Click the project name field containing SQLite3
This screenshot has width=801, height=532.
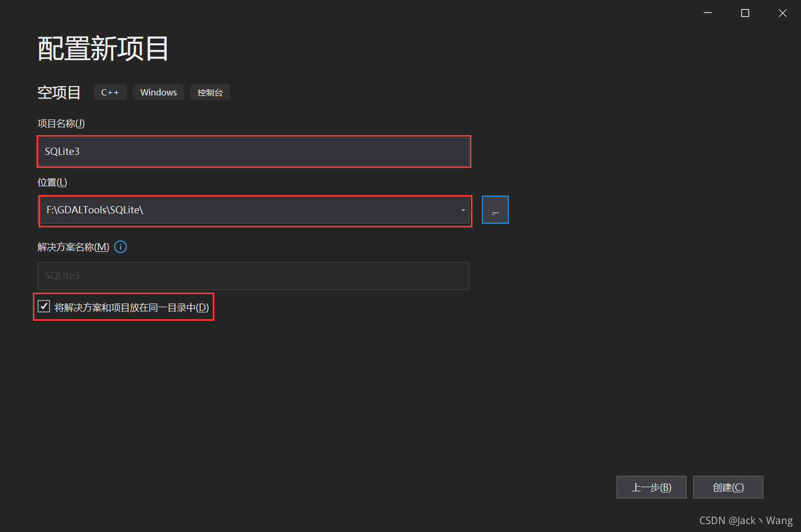[x=254, y=151]
